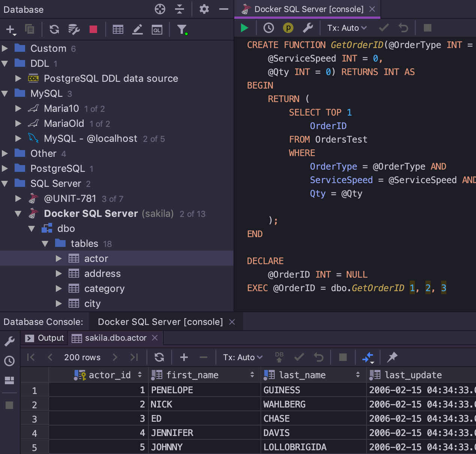Run the query with green Execute button
The width and height of the screenshot is (476, 454).
click(x=245, y=28)
